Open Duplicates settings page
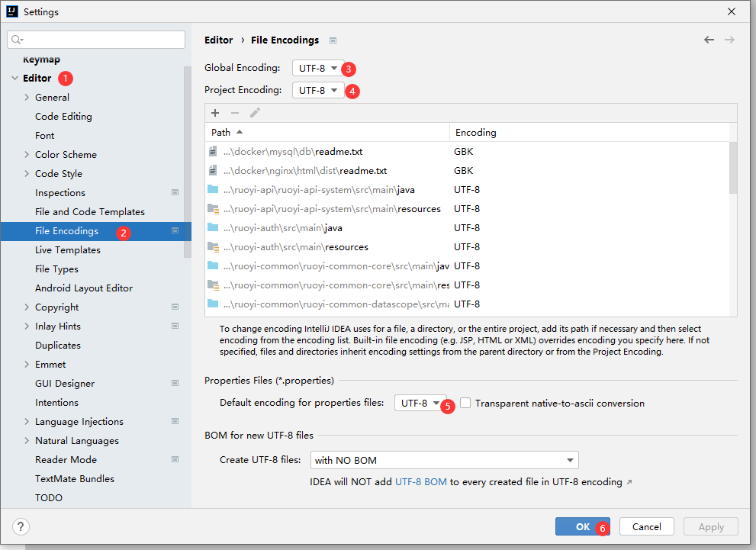 pyautogui.click(x=57, y=345)
